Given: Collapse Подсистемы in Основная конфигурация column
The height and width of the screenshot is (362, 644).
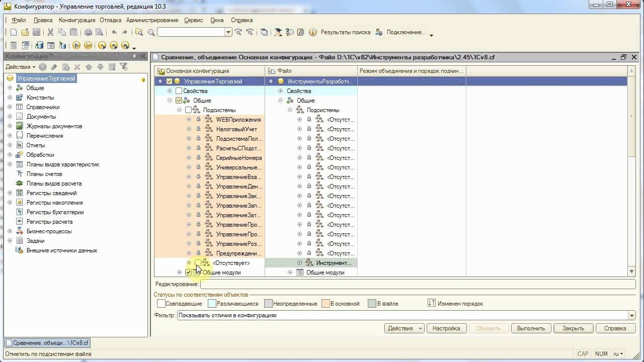Looking at the screenshot, I should [x=179, y=110].
